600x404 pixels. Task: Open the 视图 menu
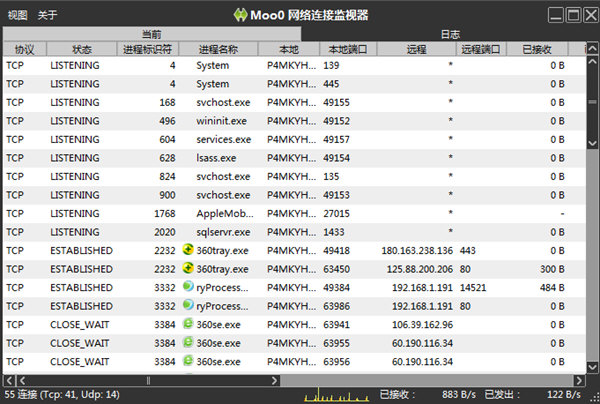(x=18, y=15)
